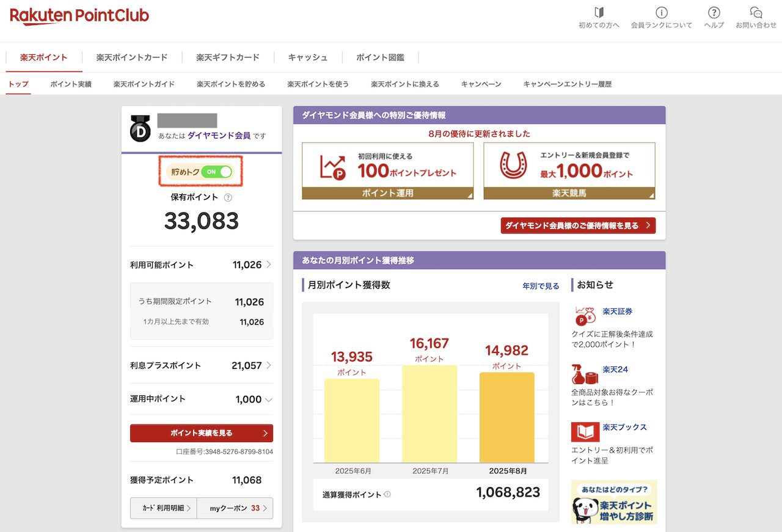Switch to 楽天ポイントカード tab
The width and height of the screenshot is (782, 532).
click(x=132, y=57)
